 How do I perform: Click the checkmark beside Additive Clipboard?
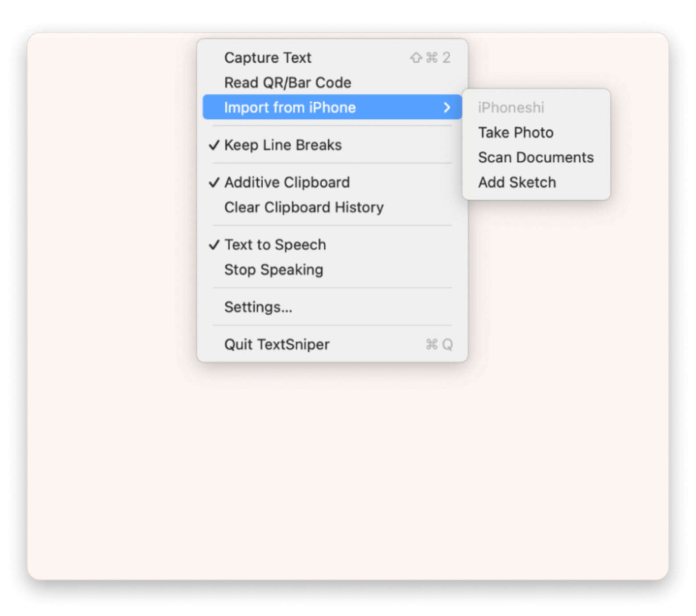pyautogui.click(x=214, y=183)
